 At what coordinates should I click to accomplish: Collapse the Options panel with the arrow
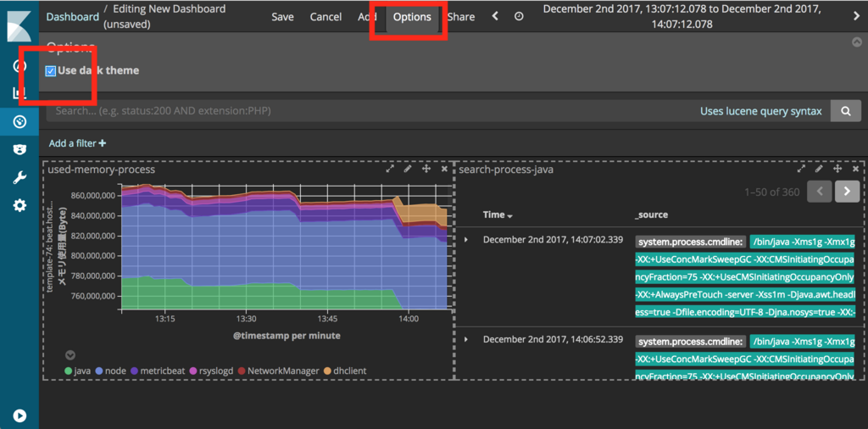click(x=856, y=42)
